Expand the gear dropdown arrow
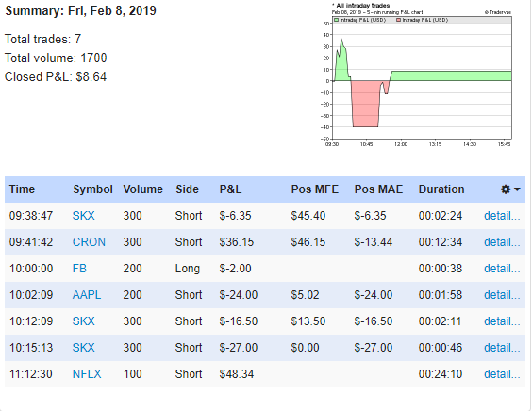This screenshot has width=532, height=411. point(517,189)
